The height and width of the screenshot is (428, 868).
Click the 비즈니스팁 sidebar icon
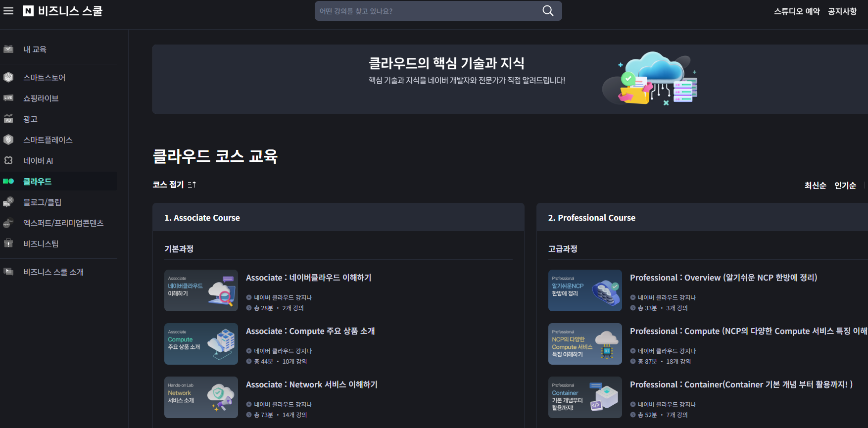coord(8,243)
